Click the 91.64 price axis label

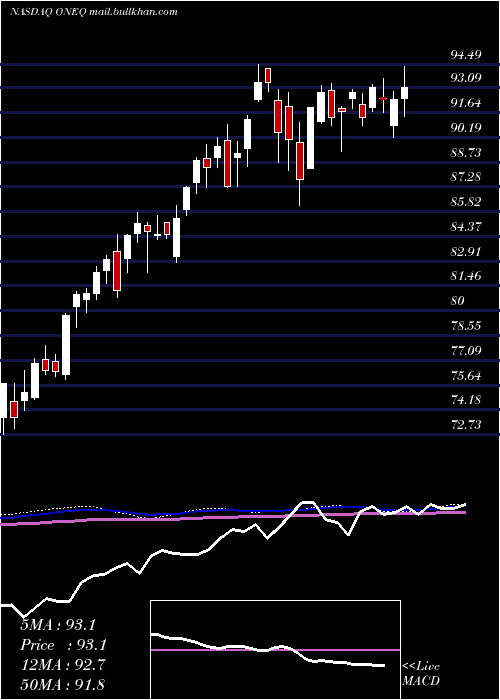point(466,103)
